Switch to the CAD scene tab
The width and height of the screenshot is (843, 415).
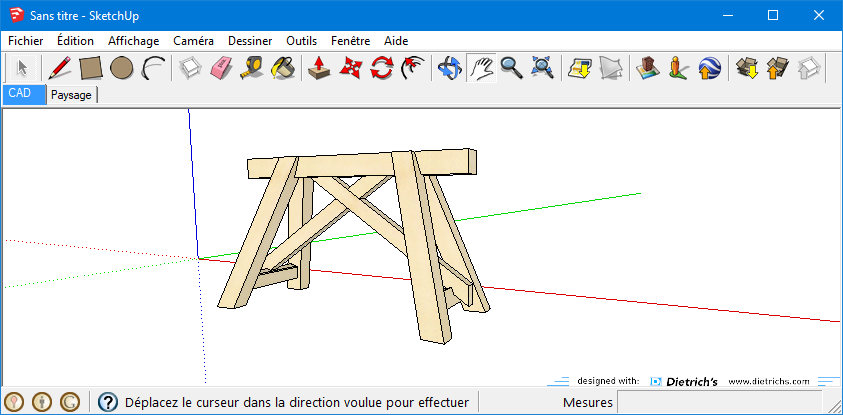24,94
